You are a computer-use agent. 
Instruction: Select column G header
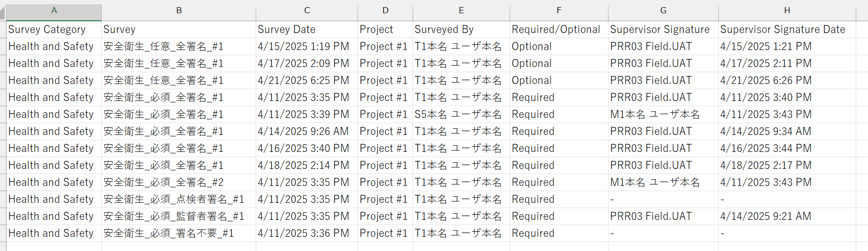coord(663,10)
